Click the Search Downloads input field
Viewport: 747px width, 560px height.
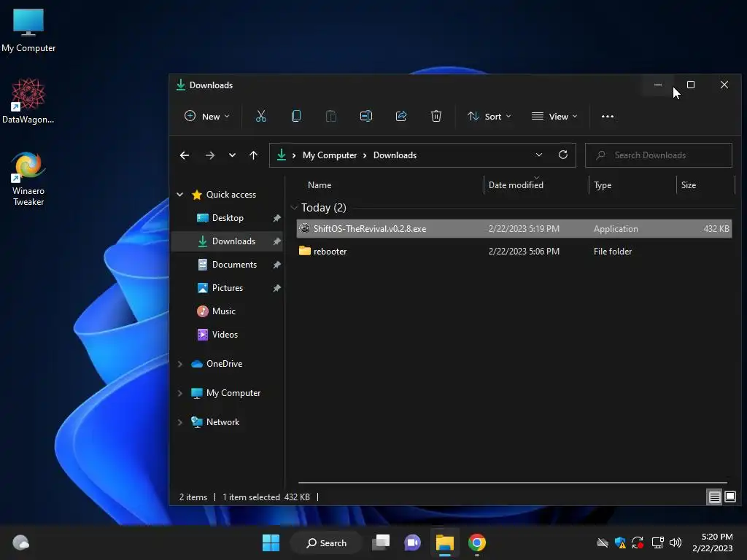tap(659, 155)
